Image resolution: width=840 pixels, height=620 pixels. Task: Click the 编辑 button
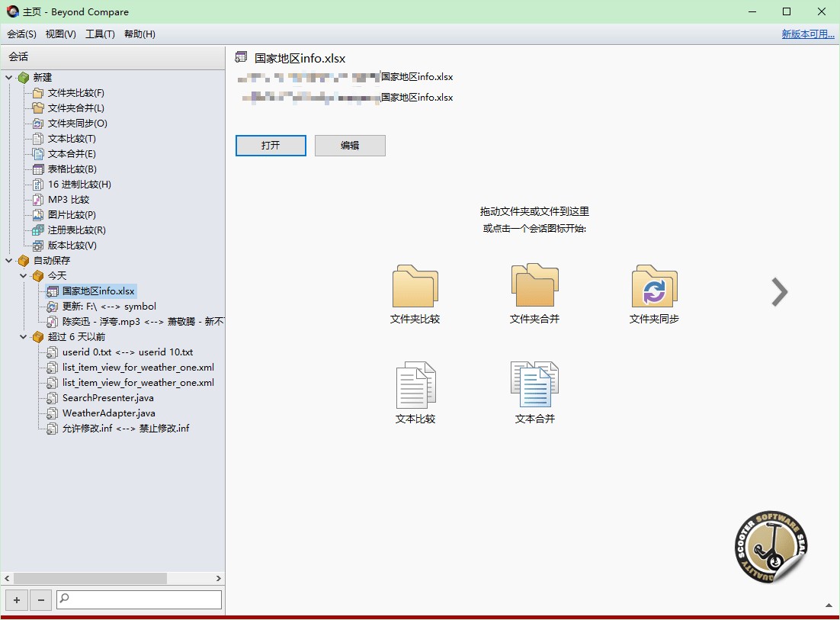point(350,145)
